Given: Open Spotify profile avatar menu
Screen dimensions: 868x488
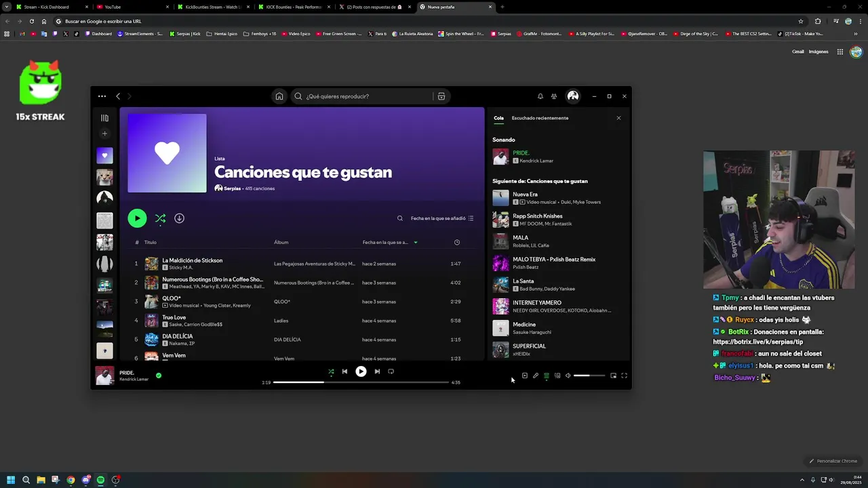Looking at the screenshot, I should click(x=573, y=96).
